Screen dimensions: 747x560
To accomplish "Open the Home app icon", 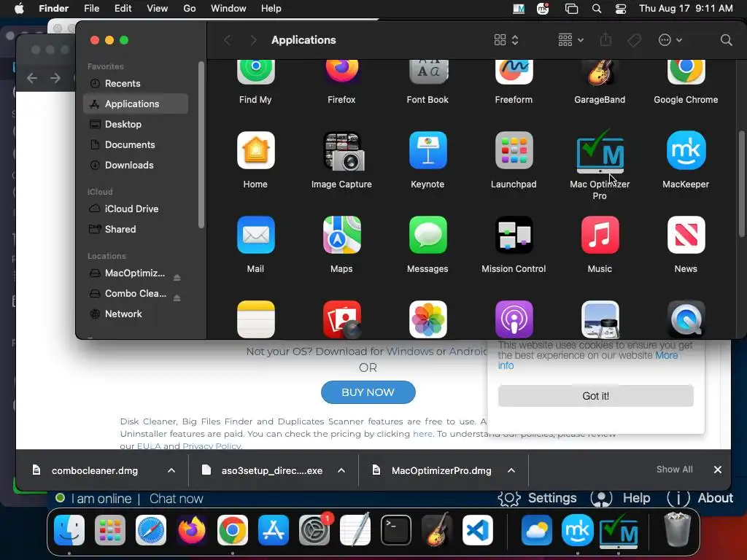I will pos(256,150).
